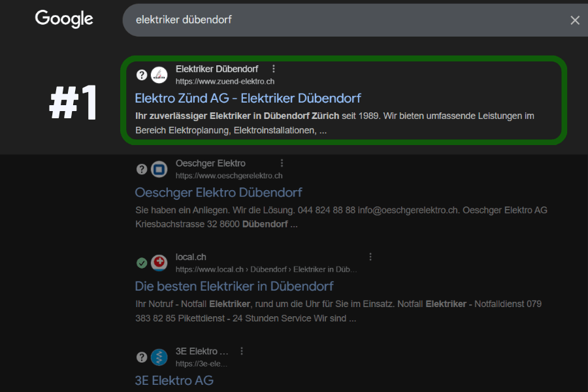Open Die besten Elektriker in Dübendorf link
The image size is (588, 392).
pyautogui.click(x=234, y=286)
